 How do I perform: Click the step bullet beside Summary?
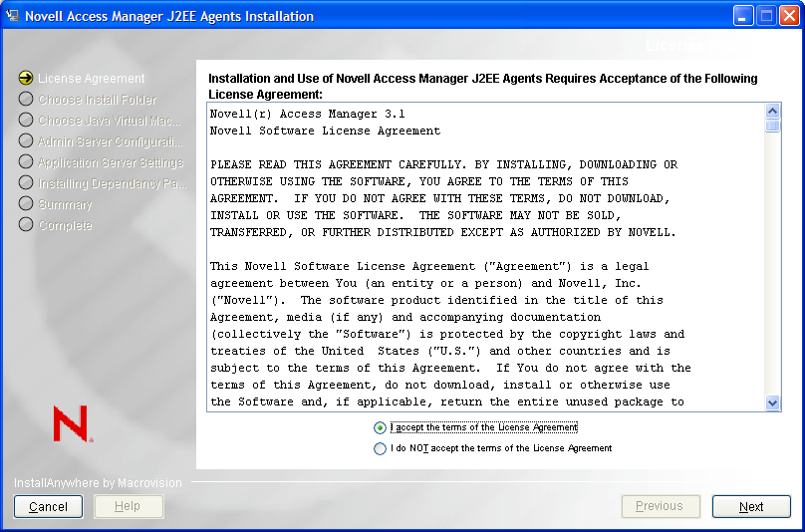[26, 203]
